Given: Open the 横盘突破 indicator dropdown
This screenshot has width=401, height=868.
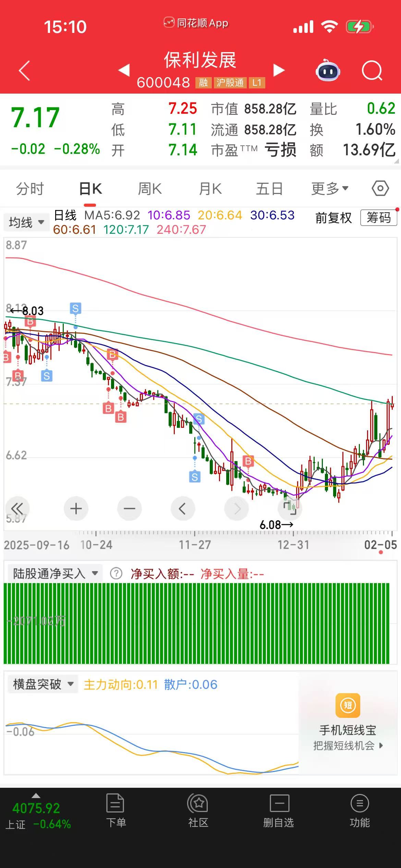Looking at the screenshot, I should coord(43,684).
